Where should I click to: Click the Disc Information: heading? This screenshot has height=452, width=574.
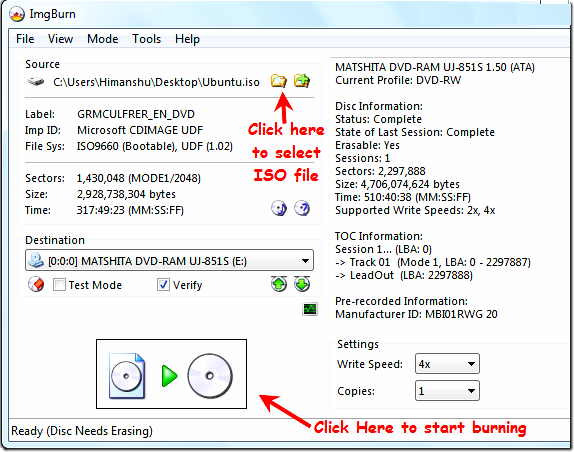(x=379, y=106)
